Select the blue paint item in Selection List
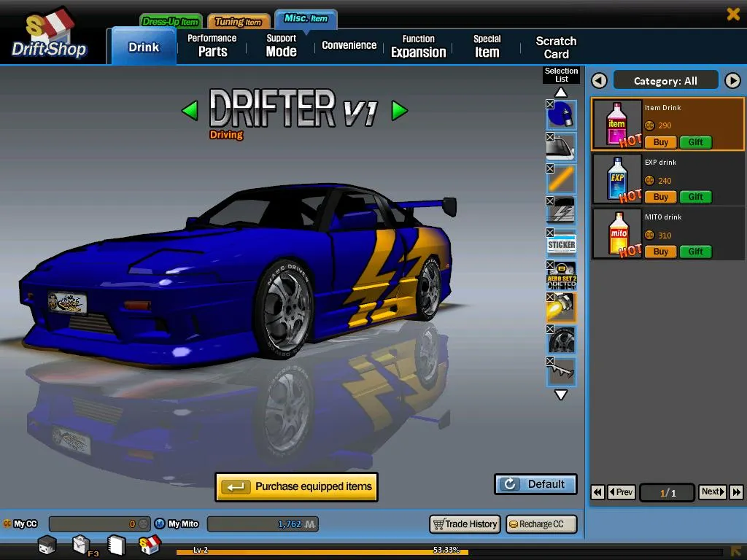747x560 pixels. click(561, 114)
